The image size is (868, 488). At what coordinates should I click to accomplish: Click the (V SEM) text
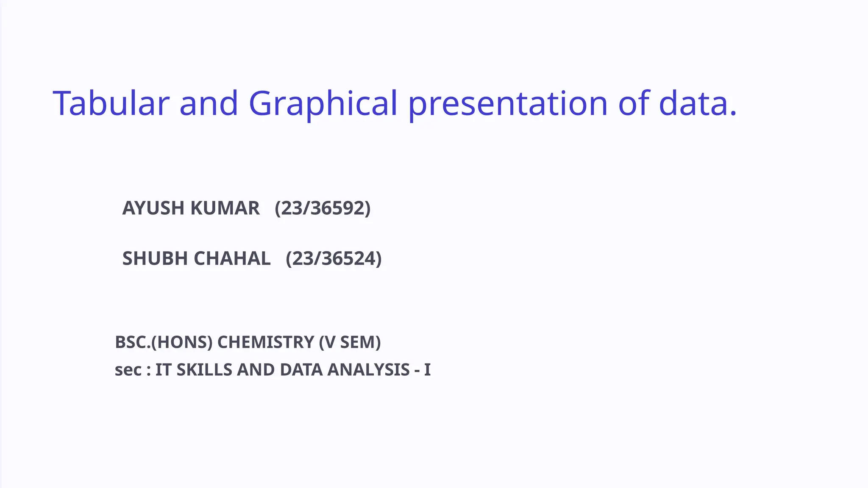coord(350,342)
